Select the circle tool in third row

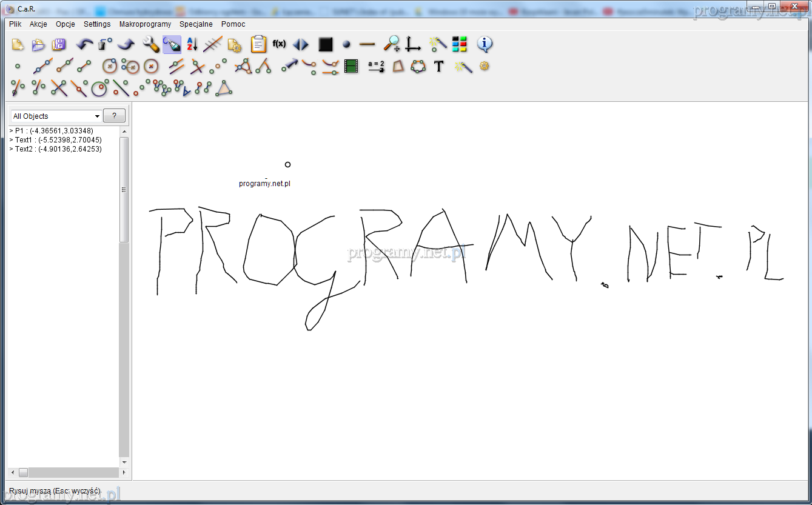[99, 89]
